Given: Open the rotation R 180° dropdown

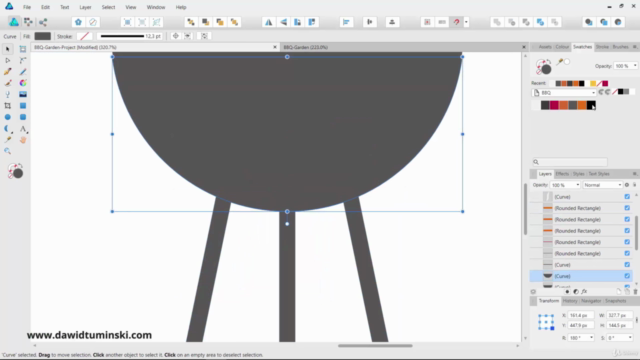Looking at the screenshot, I should coord(591,338).
